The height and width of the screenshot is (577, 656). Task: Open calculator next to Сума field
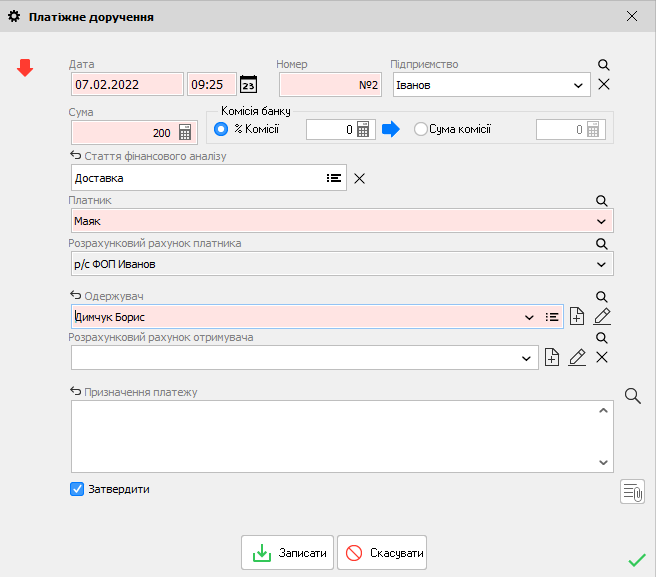185,133
